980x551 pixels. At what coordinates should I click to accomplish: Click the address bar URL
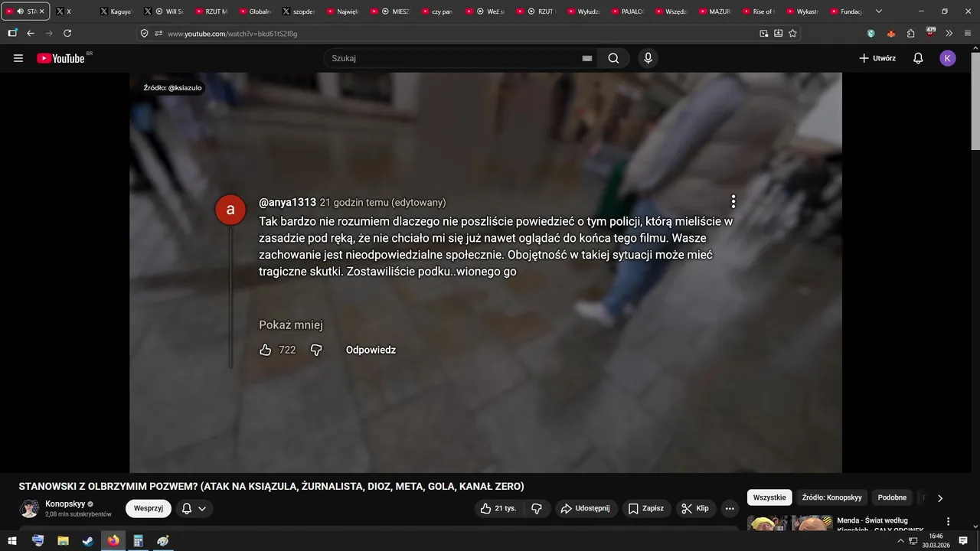pyautogui.click(x=233, y=34)
